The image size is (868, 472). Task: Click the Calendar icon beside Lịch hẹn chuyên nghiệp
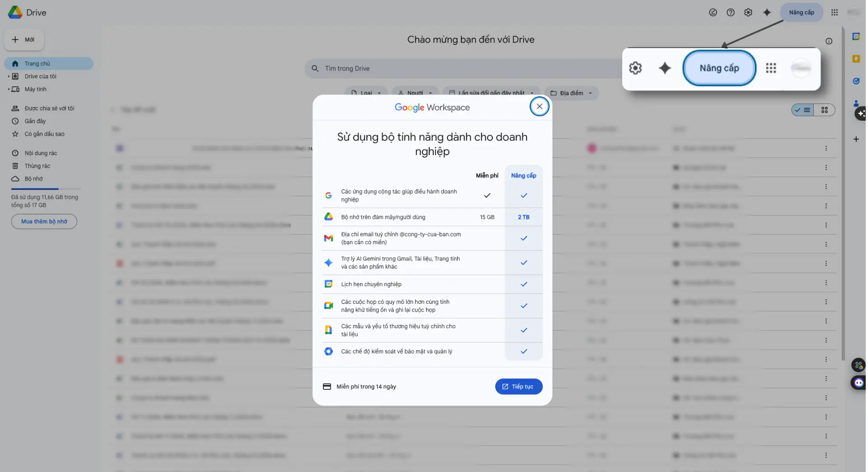click(x=329, y=285)
